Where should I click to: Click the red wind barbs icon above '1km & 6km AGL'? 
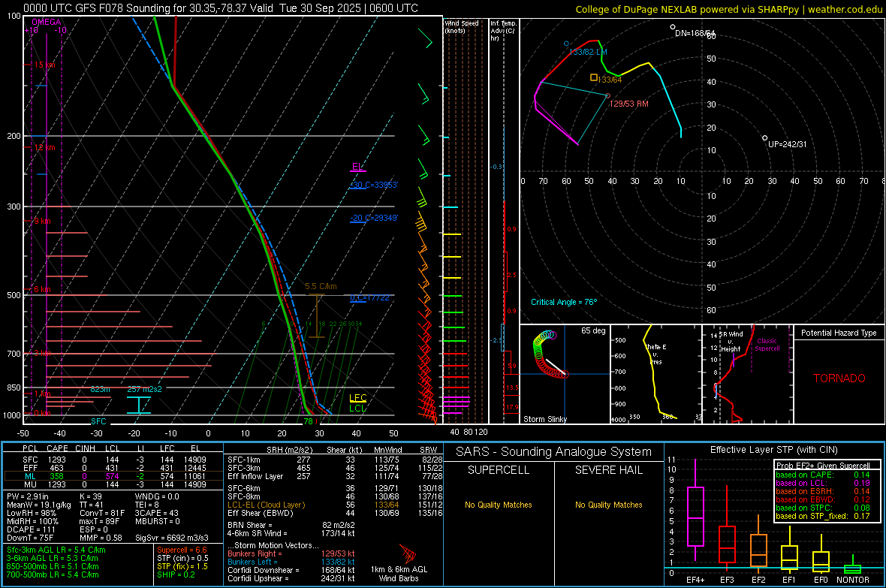click(407, 553)
